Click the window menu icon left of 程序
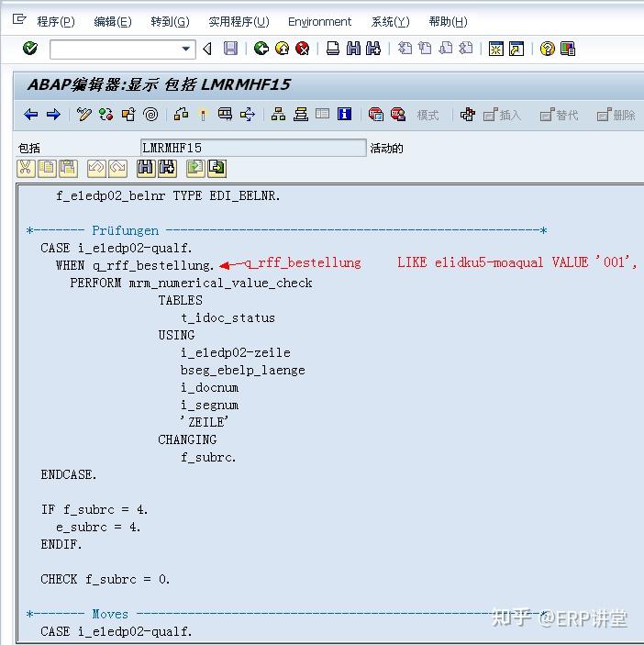Viewport: 644px width, 645px height. tap(19, 19)
